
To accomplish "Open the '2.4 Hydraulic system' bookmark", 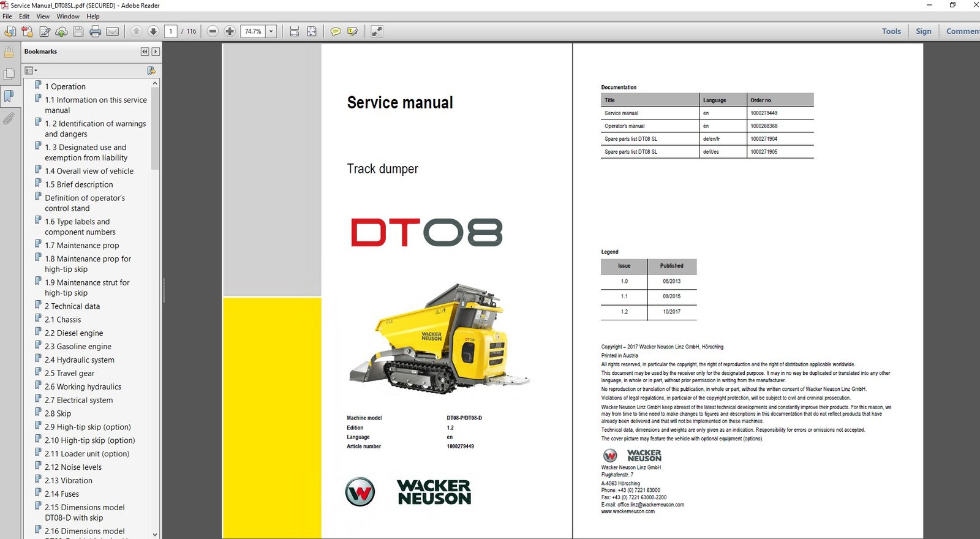I will click(79, 360).
